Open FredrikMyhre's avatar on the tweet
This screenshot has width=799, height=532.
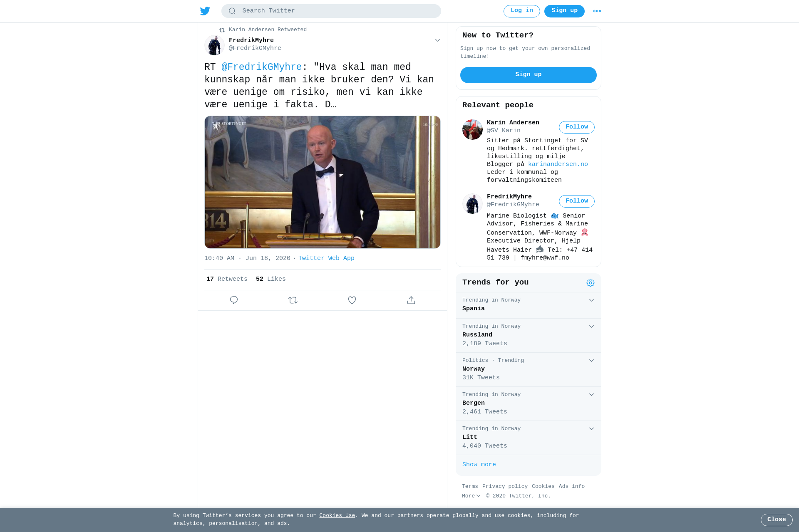coord(214,45)
